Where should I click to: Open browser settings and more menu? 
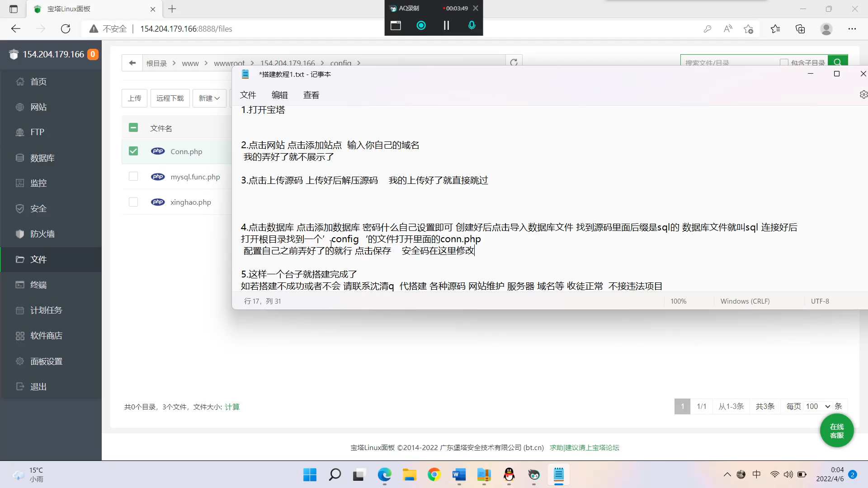852,28
